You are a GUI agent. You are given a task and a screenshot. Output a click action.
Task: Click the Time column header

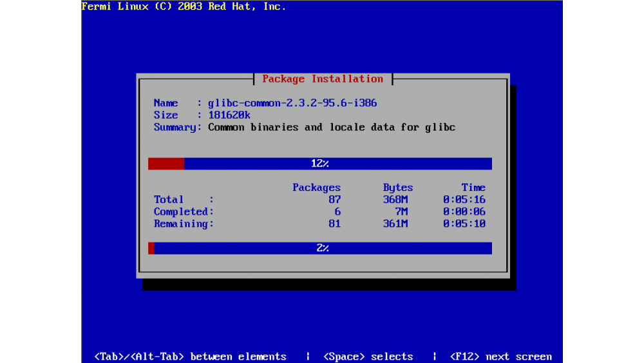(x=473, y=188)
